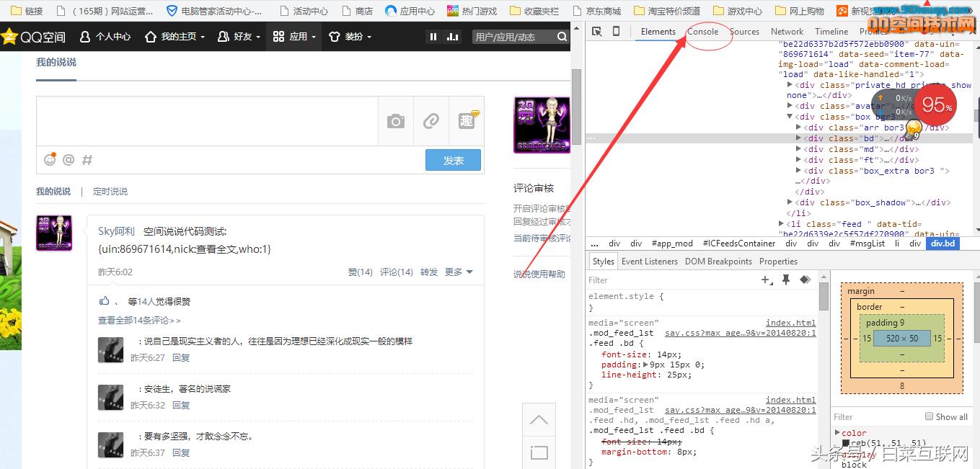
Task: Expand the div class="box_extra bor3" node
Action: tap(798, 171)
